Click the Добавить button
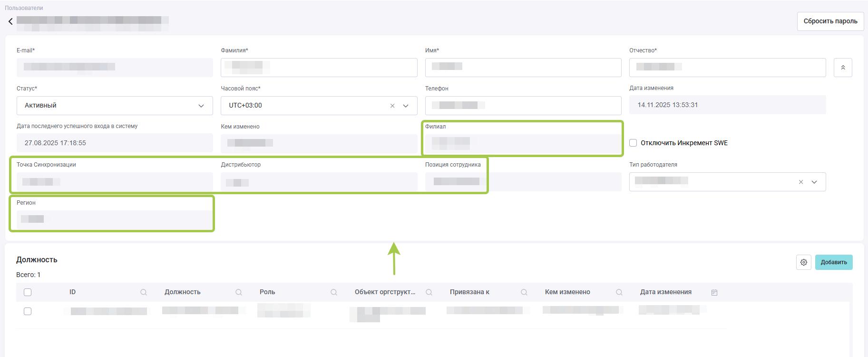The image size is (868, 357). point(833,262)
